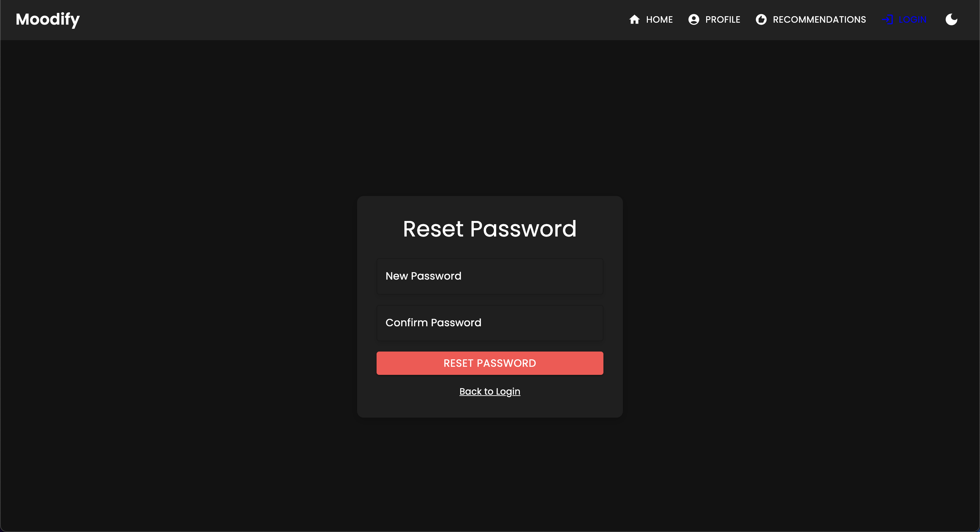
Task: Navigate to HOME menu item
Action: coord(651,20)
